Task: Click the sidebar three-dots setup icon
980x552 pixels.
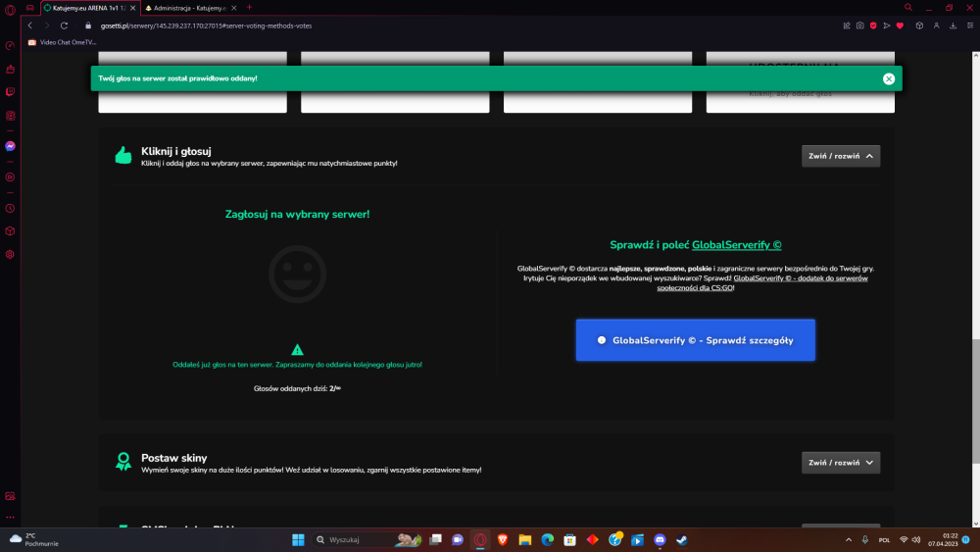Action: (x=10, y=518)
